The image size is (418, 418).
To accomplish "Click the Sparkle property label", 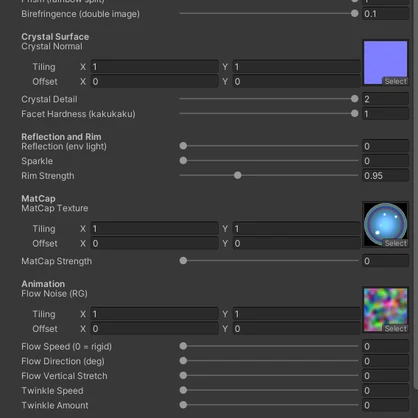I will pyautogui.click(x=37, y=161).
